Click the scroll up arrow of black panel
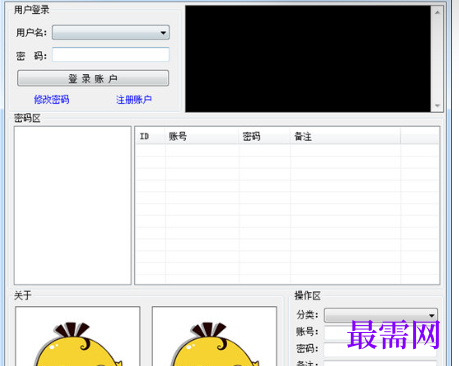Viewport: 459px width, 366px height. (437, 13)
